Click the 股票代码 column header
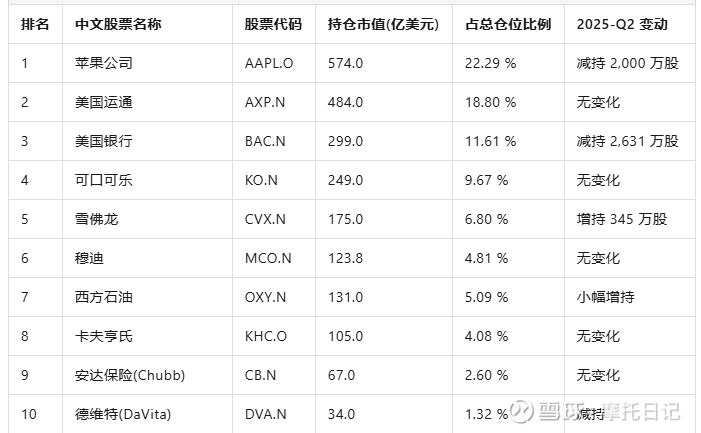Screen dimensions: 701x433 pyautogui.click(x=273, y=24)
